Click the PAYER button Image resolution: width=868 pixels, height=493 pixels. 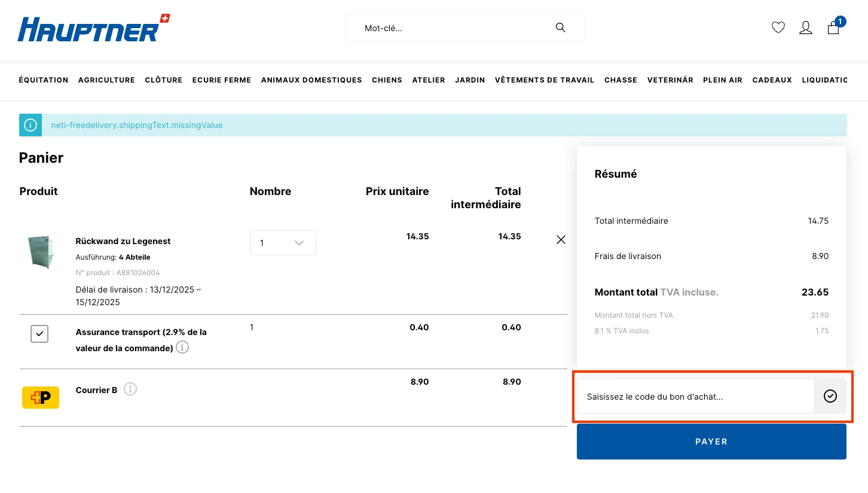711,442
